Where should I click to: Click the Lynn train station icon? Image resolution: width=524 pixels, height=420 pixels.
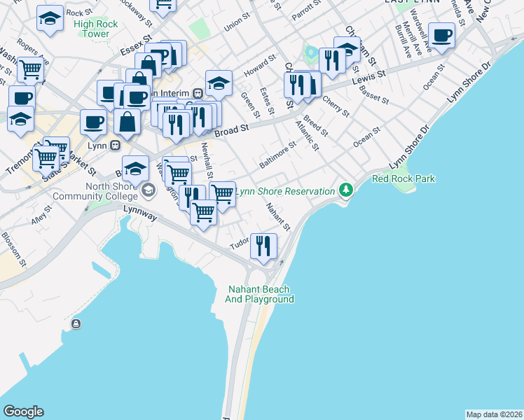click(x=116, y=146)
